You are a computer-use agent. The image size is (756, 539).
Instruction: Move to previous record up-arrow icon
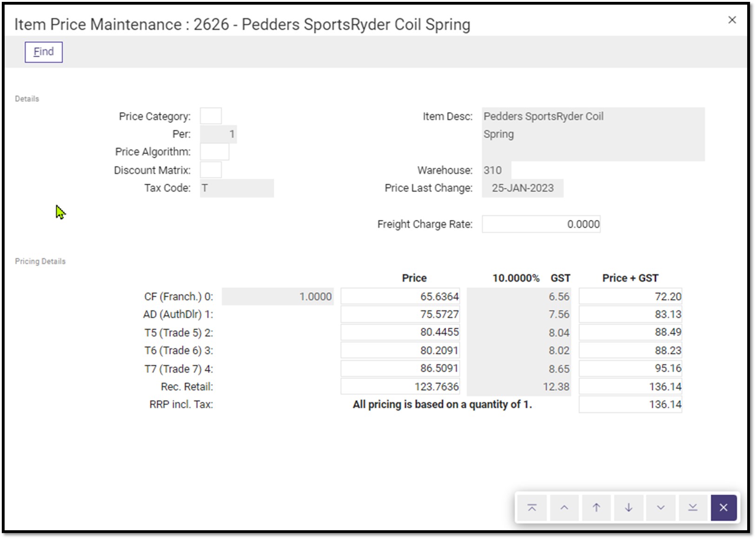[596, 507]
